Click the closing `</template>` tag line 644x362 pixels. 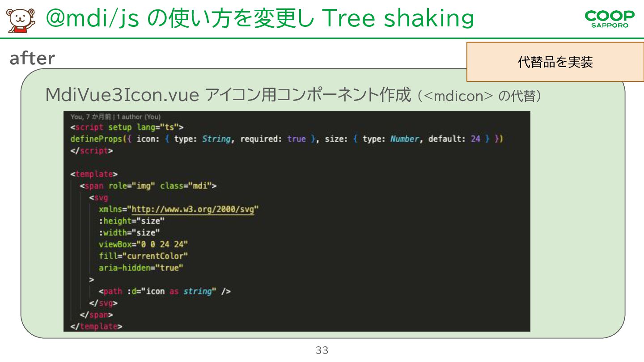[x=96, y=326]
